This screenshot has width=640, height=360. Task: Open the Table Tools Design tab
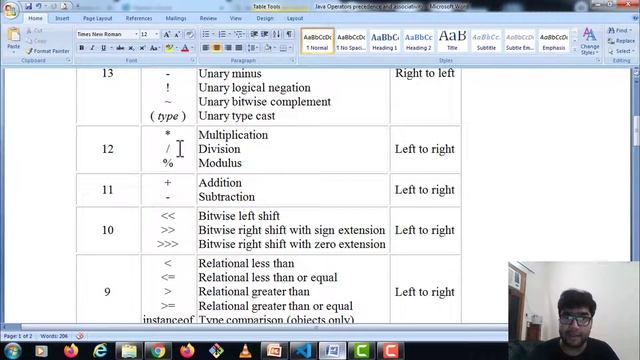(x=265, y=18)
